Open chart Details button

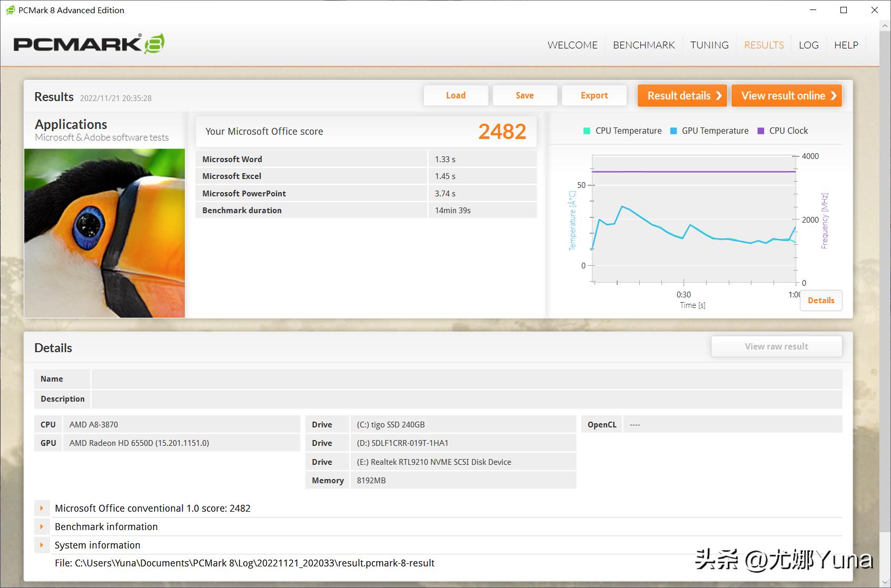[820, 301]
